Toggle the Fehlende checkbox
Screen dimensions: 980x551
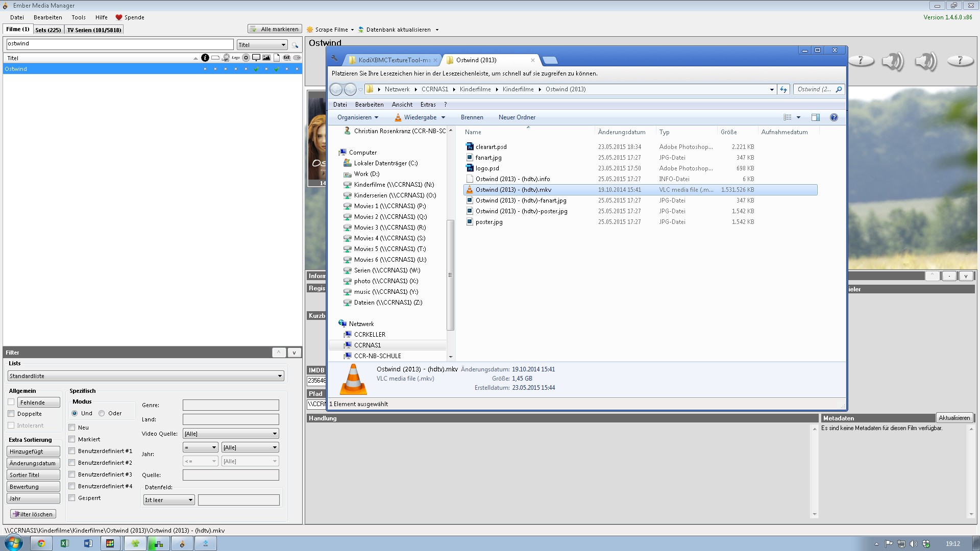click(11, 402)
